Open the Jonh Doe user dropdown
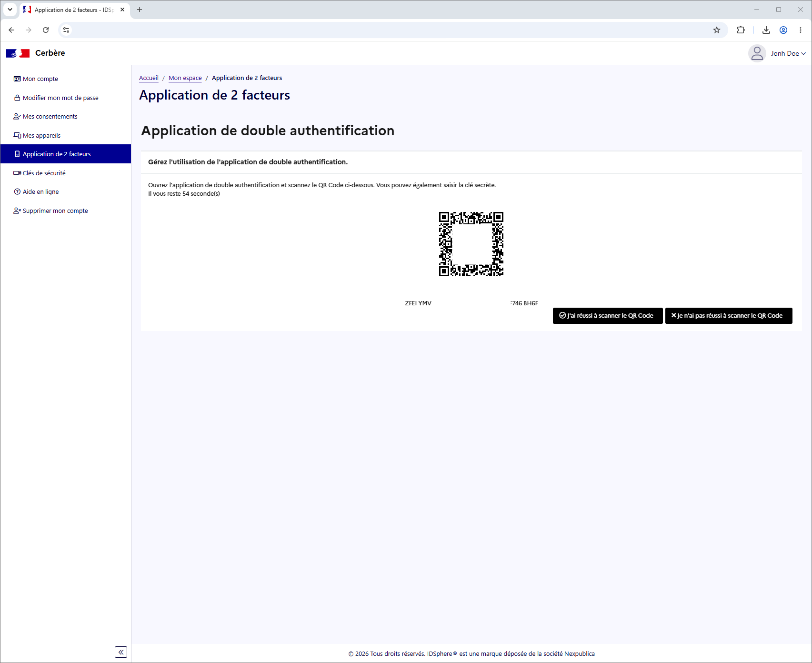This screenshot has height=663, width=812. pyautogui.click(x=788, y=53)
